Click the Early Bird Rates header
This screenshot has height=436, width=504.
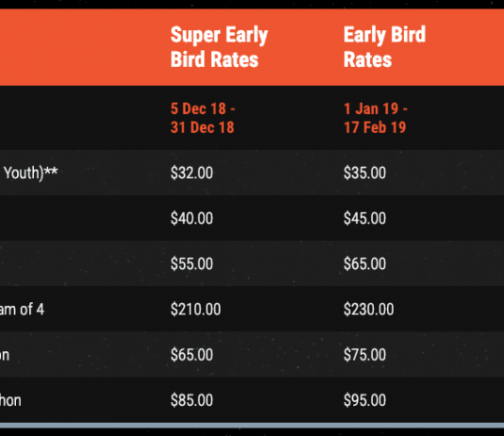coord(384,47)
